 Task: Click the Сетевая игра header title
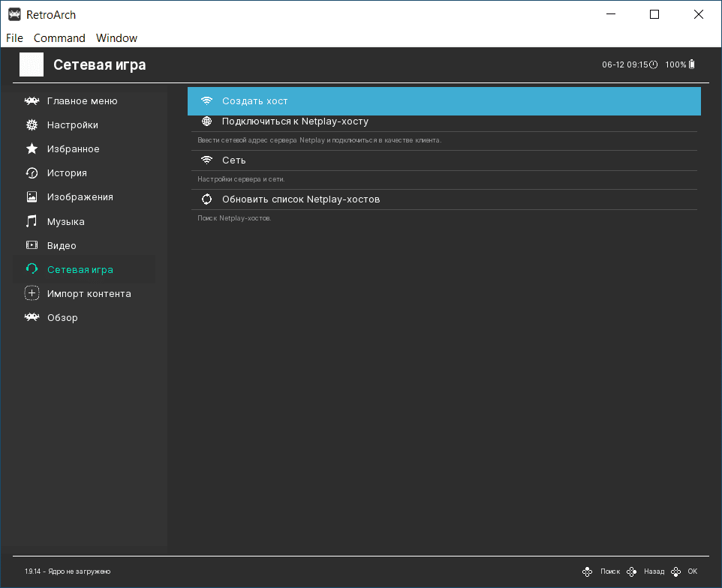(x=100, y=64)
